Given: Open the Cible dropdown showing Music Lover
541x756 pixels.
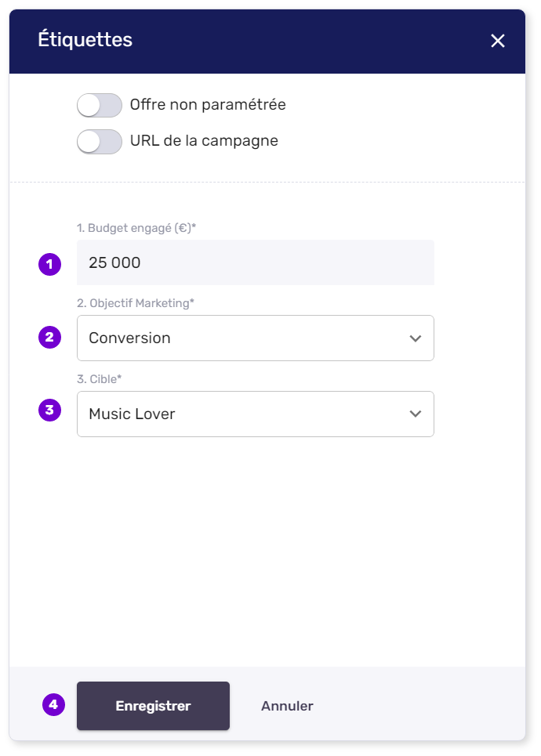Looking at the screenshot, I should coord(243,414).
